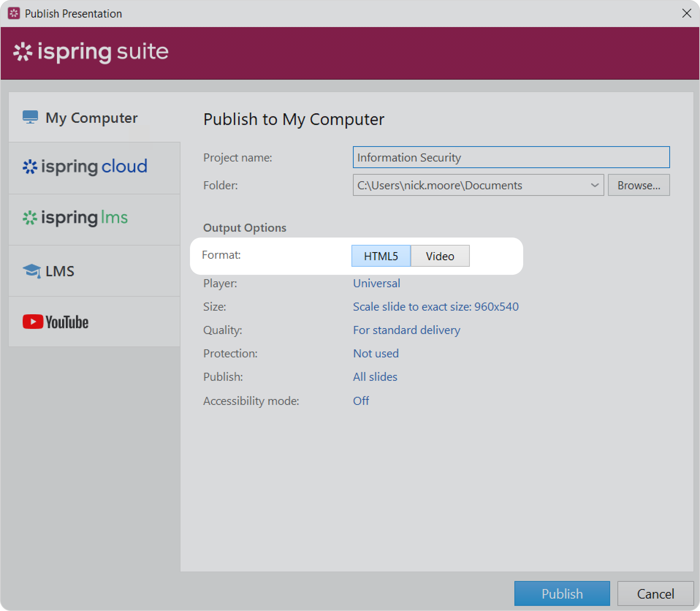Image resolution: width=700 pixels, height=611 pixels.
Task: Open the Player Universal settings
Action: click(376, 283)
